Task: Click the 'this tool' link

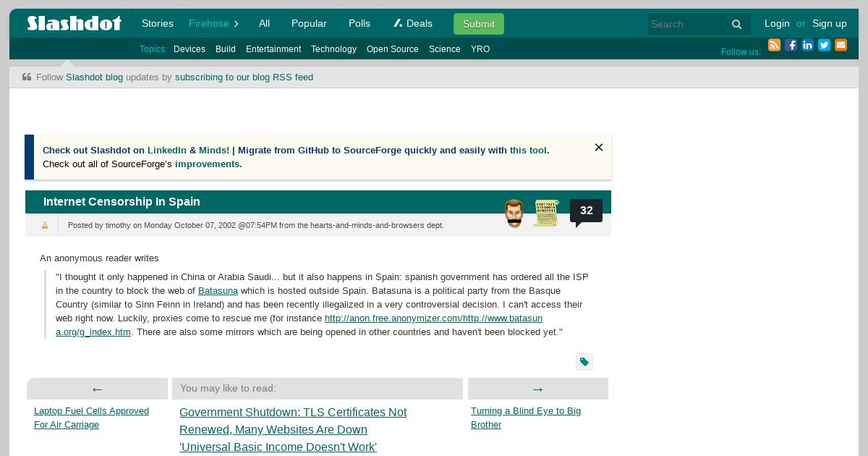Action: click(x=528, y=151)
